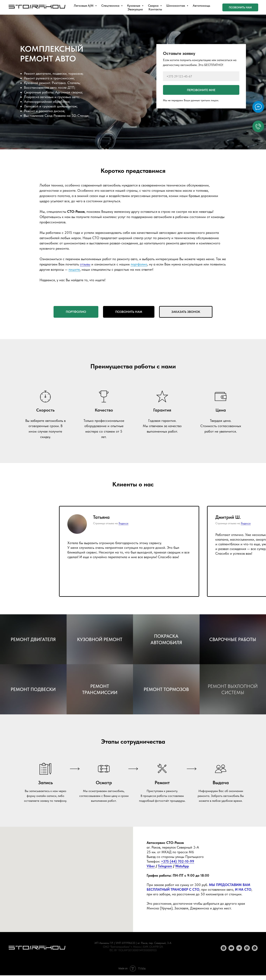Open the КУЗОВНОЙ РЕМОНТ tile
This screenshot has width=266, height=980.
click(100, 639)
